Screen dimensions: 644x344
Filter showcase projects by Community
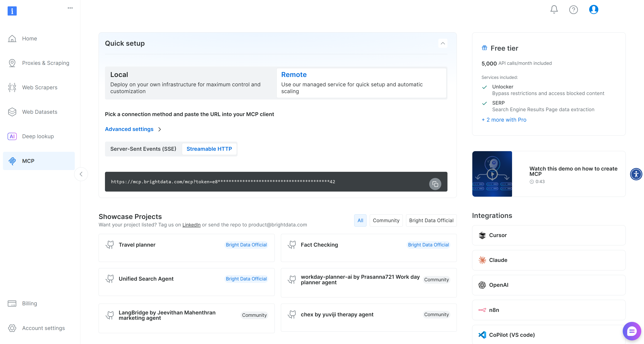[386, 220]
